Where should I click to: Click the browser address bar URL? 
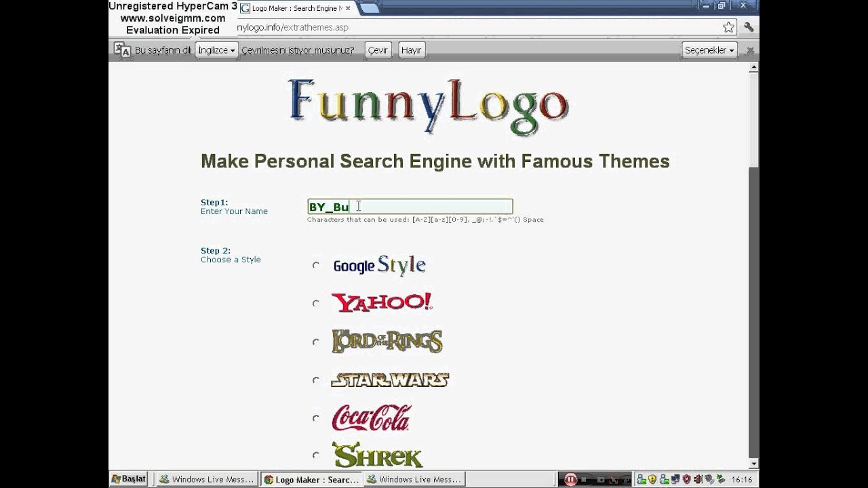point(292,27)
